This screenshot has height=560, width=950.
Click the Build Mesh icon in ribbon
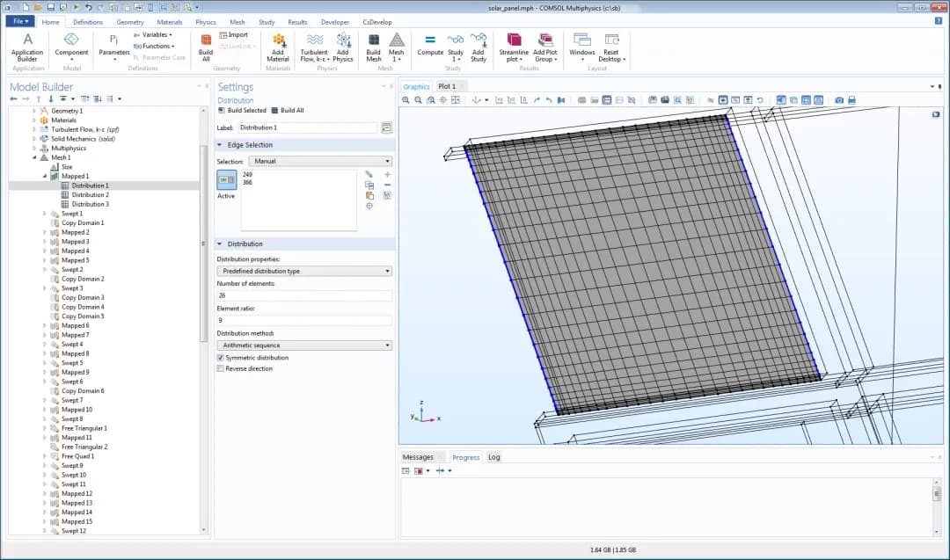[x=374, y=40]
